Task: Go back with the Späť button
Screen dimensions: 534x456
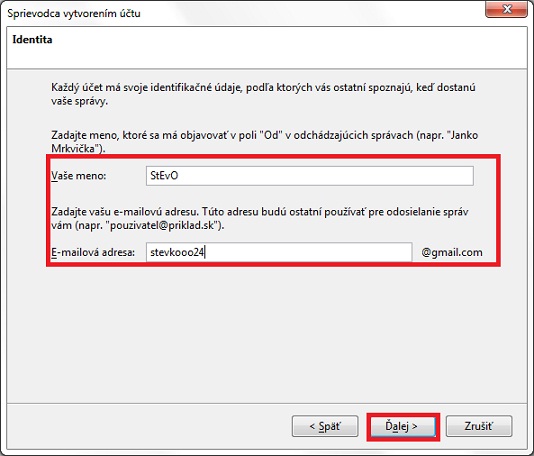Action: point(325,426)
